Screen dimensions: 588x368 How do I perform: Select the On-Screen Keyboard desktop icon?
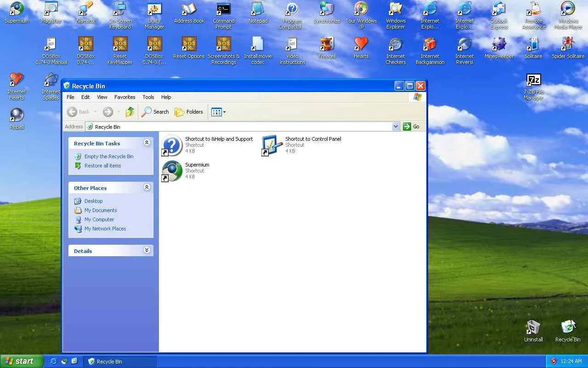click(x=120, y=16)
